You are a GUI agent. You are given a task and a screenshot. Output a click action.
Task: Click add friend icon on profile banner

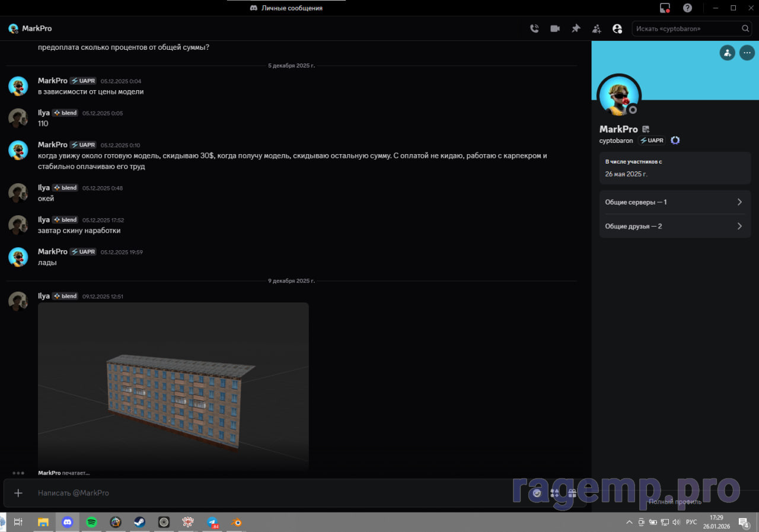click(x=727, y=53)
